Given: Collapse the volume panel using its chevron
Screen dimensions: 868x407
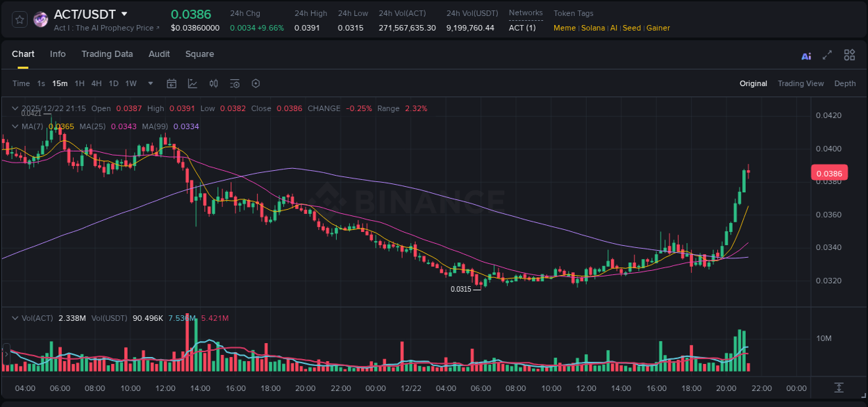Looking at the screenshot, I should pyautogui.click(x=14, y=317).
